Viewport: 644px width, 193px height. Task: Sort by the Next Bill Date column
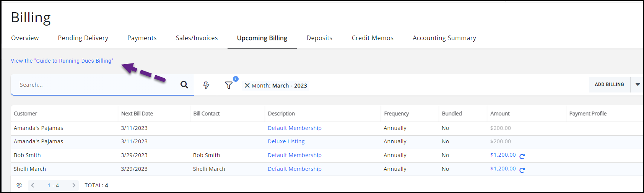click(137, 114)
